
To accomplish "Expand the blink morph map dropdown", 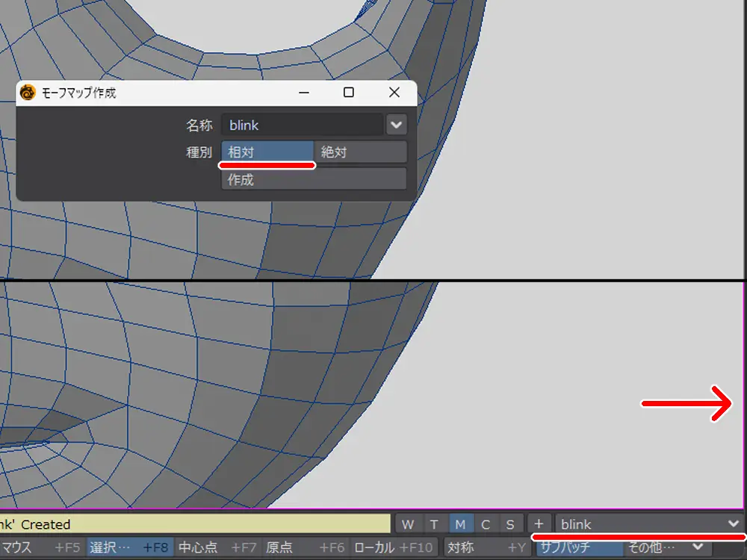I will (x=733, y=524).
